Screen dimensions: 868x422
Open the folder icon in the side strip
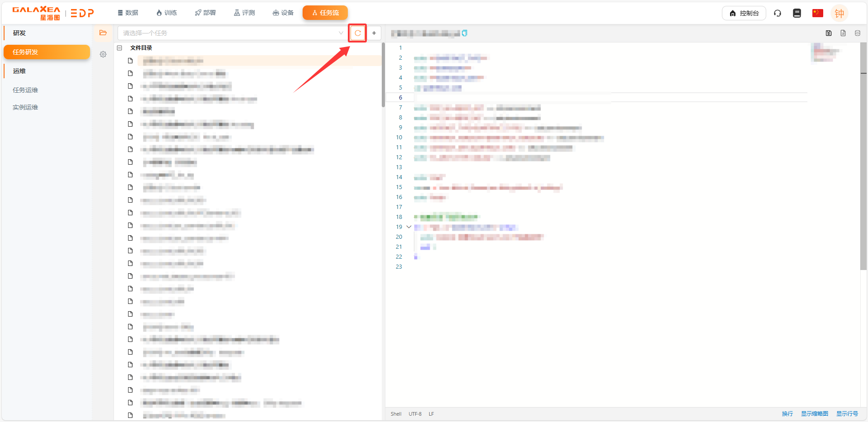click(x=103, y=33)
